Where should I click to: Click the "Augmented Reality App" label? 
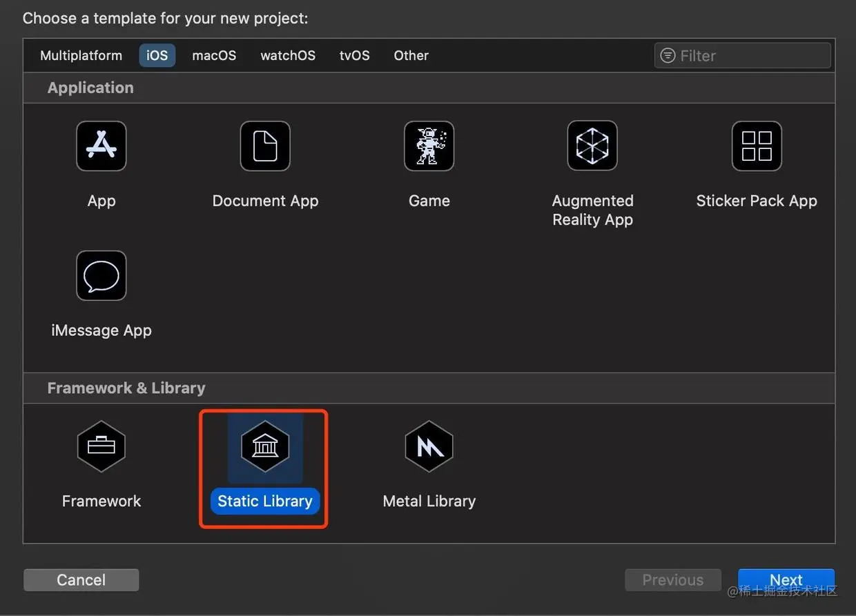[593, 210]
